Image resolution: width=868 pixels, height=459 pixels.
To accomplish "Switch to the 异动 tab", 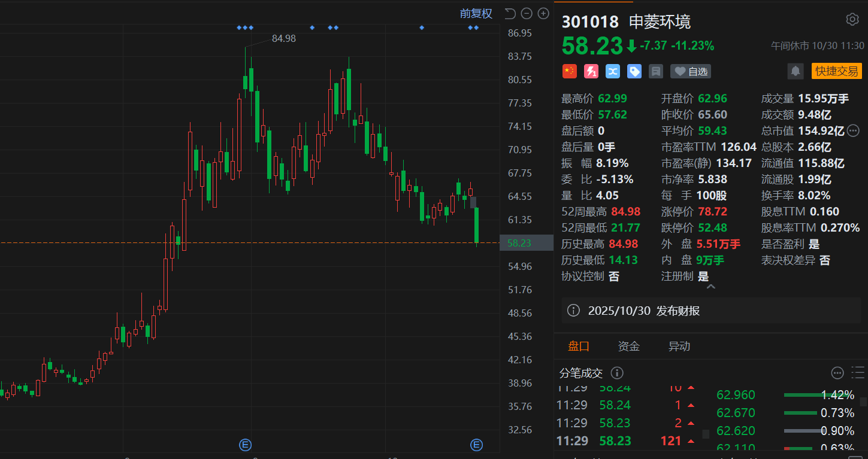I will point(679,346).
